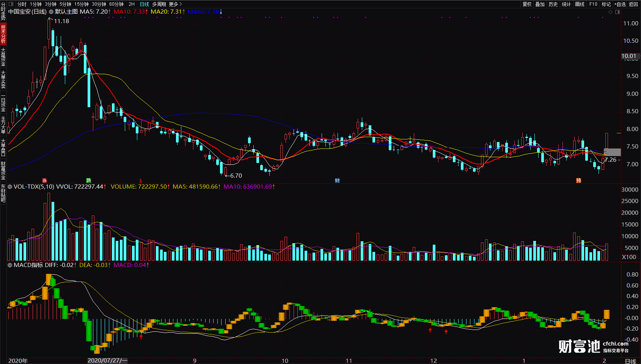The image size is (641, 364).
Task: Click the red $ marker on the chart
Action: 141,181
